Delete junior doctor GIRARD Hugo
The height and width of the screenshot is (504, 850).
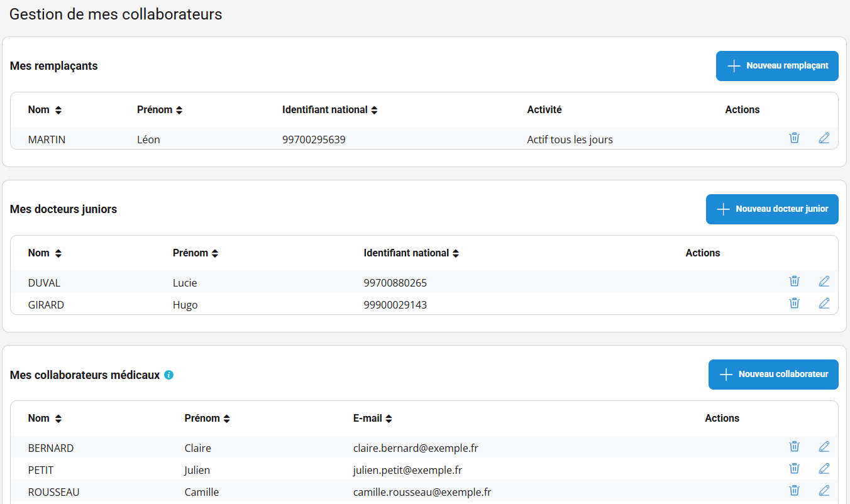(x=794, y=303)
